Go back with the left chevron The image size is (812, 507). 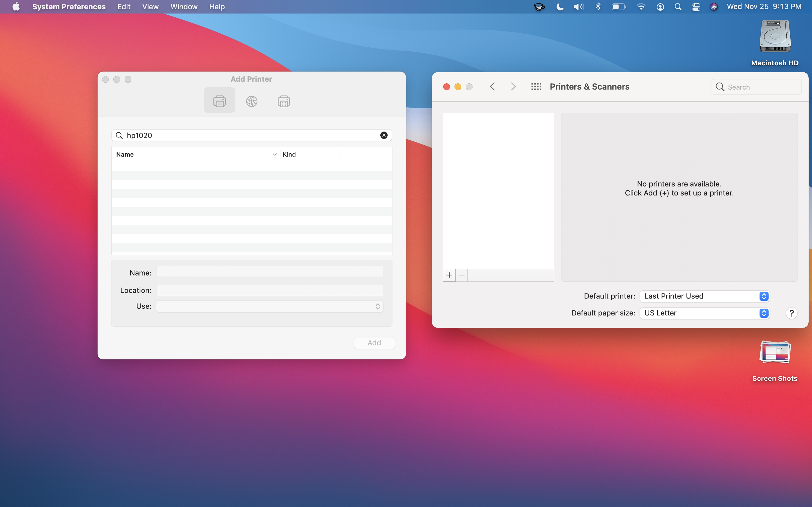tap(492, 87)
